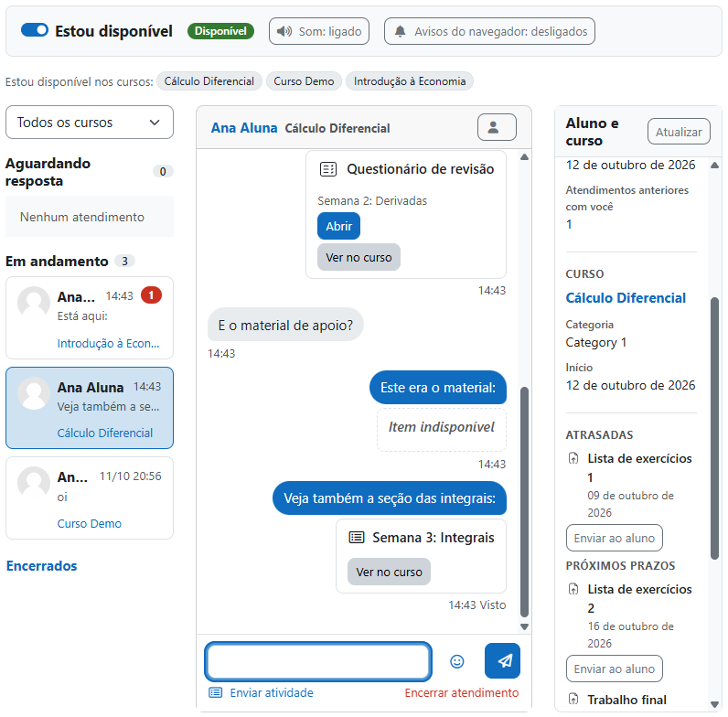Click chat scrollbar down arrow

pyautogui.click(x=525, y=626)
